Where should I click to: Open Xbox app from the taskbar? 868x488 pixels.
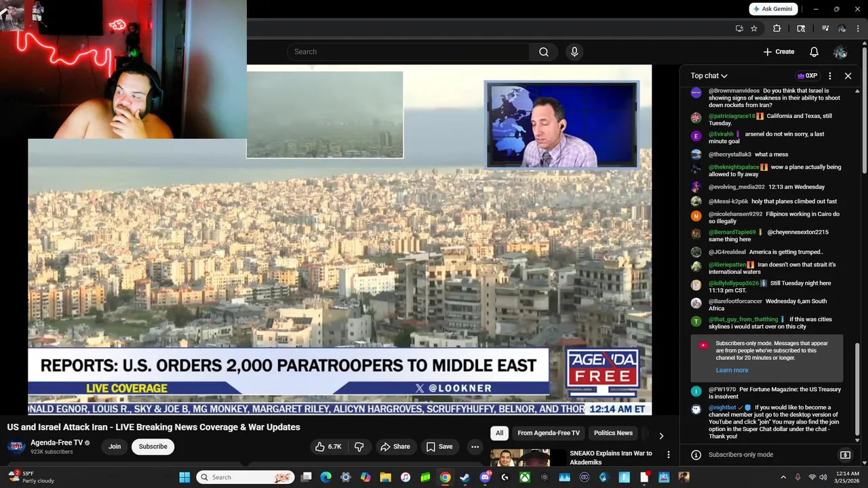(525, 477)
